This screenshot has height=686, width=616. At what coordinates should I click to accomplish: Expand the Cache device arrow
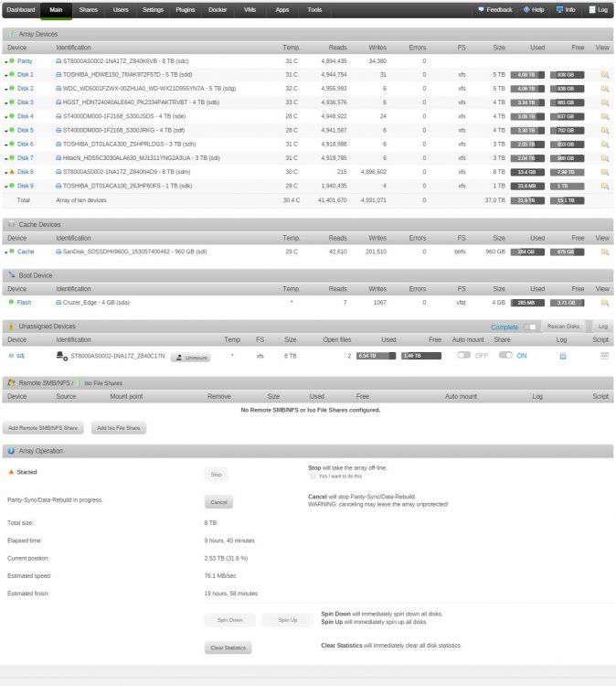[6, 252]
